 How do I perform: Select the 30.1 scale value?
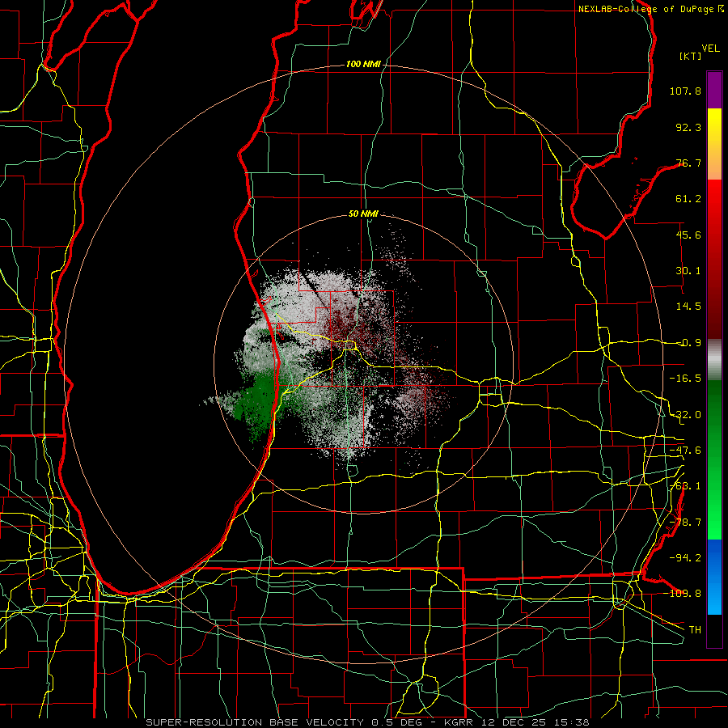[688, 271]
